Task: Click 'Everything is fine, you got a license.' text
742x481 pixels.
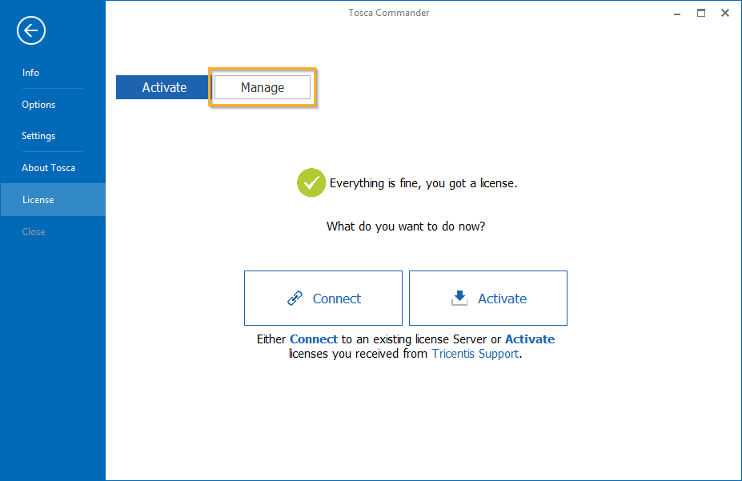Action: pos(423,183)
